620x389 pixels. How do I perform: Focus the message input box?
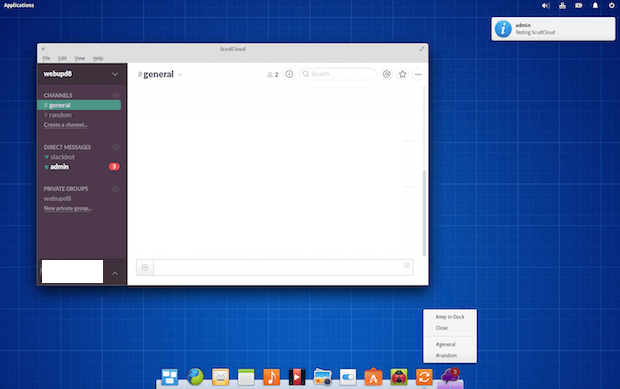283,268
